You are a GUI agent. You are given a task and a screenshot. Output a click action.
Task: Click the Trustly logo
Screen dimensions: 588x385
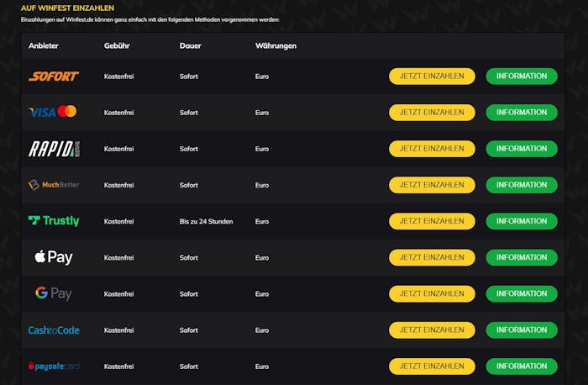pos(54,220)
